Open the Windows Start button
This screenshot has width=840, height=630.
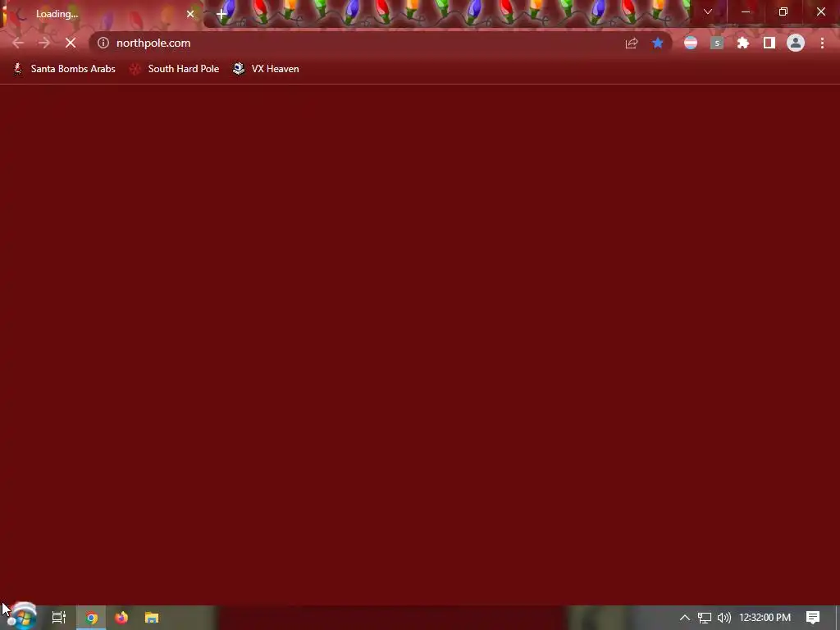(22, 617)
